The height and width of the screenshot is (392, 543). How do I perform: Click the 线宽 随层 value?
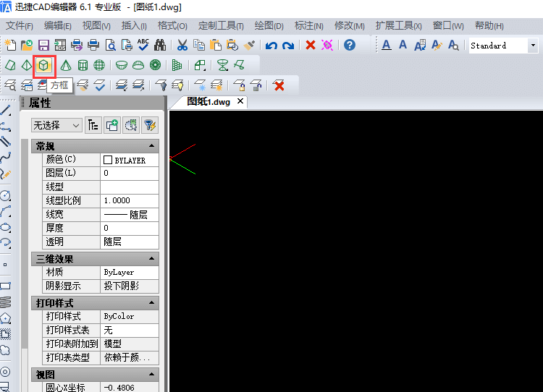[130, 215]
